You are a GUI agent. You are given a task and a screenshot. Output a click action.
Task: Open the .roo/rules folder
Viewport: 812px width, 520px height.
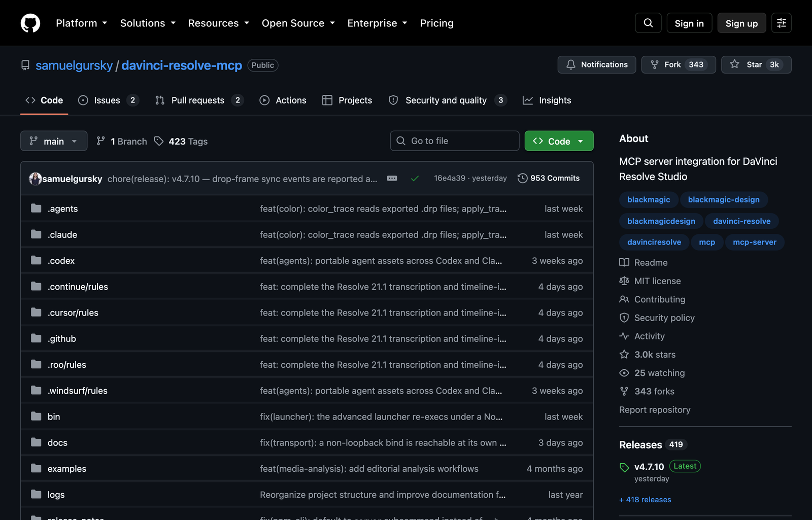67,364
